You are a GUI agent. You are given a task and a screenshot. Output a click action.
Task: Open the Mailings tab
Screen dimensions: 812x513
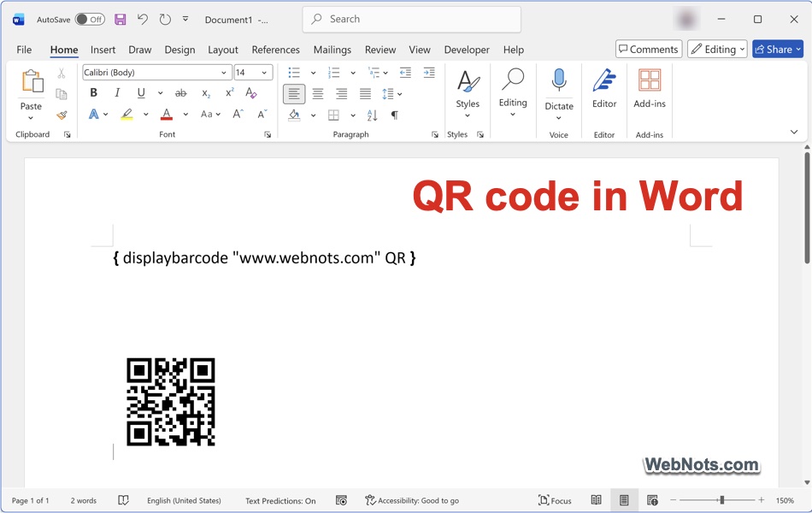tap(332, 50)
